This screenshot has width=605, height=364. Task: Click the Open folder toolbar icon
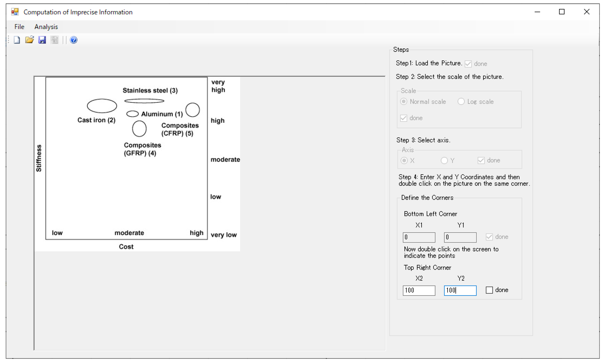[x=30, y=40]
